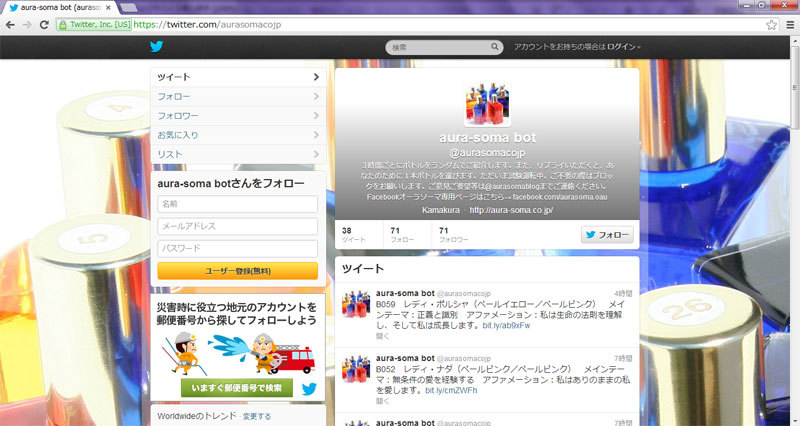The height and width of the screenshot is (426, 800).
Task: Open the http://aura-soma.co.jp/ profile link
Action: [x=511, y=210]
